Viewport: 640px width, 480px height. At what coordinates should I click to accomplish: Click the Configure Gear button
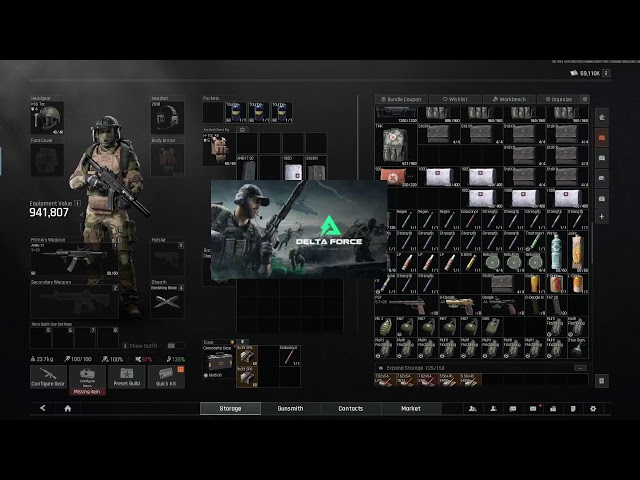(48, 377)
